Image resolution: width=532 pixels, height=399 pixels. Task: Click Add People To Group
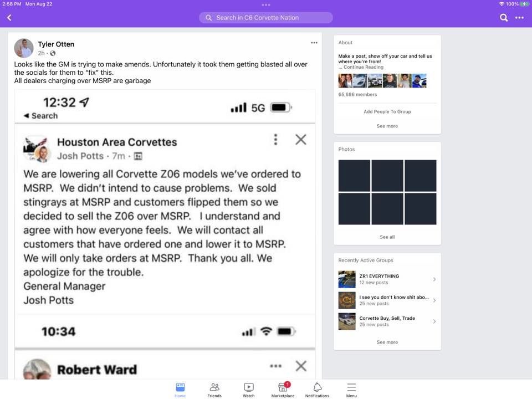(x=387, y=111)
